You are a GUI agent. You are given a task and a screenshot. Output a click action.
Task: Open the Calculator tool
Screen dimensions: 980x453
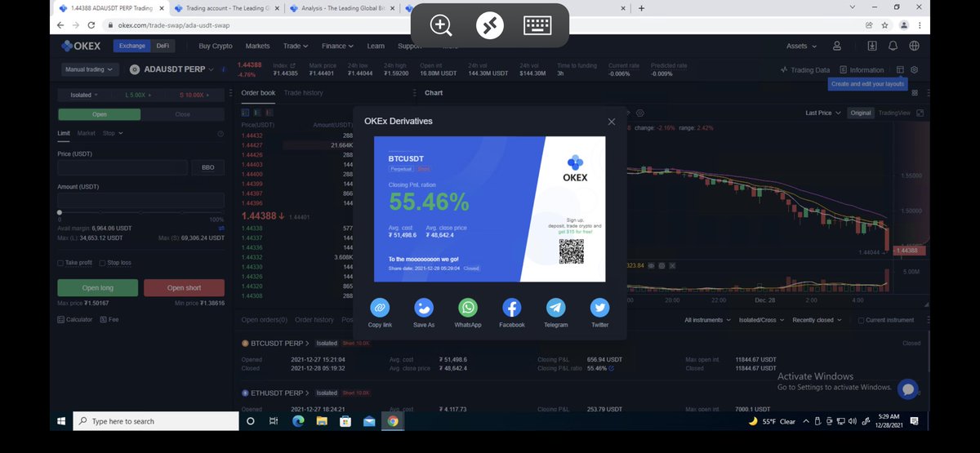pyautogui.click(x=75, y=319)
